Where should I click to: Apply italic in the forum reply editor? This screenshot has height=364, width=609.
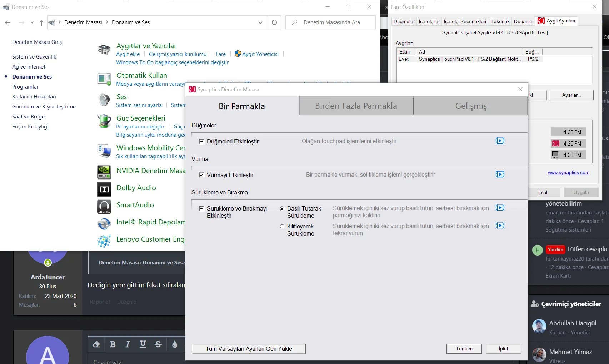click(128, 344)
